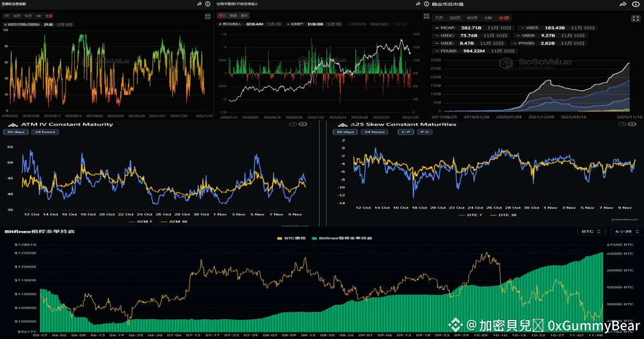Click info icon on stablecoin panel
644x339 pixels.
click(635, 4)
